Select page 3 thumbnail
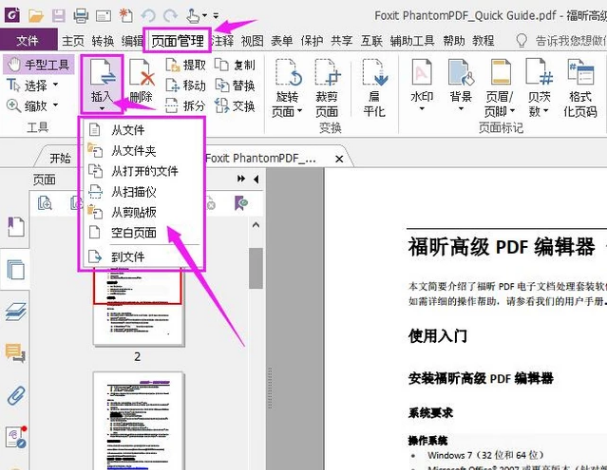 (138, 421)
